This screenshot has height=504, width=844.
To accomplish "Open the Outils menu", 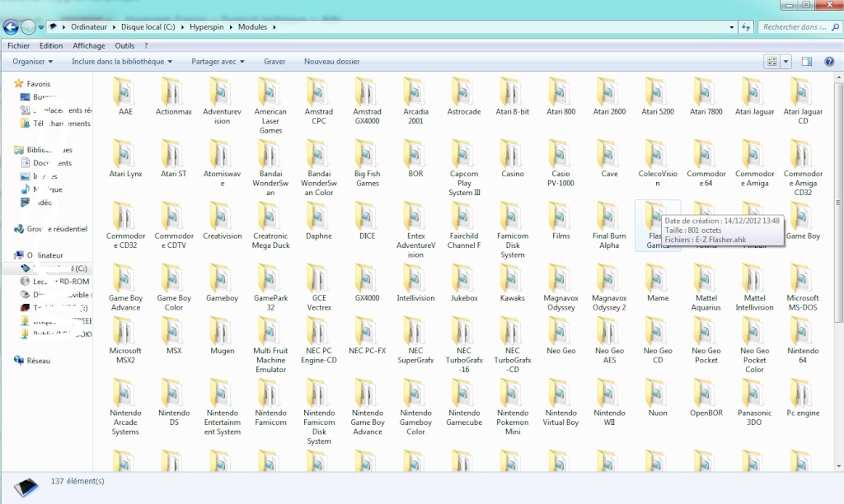I will [124, 46].
